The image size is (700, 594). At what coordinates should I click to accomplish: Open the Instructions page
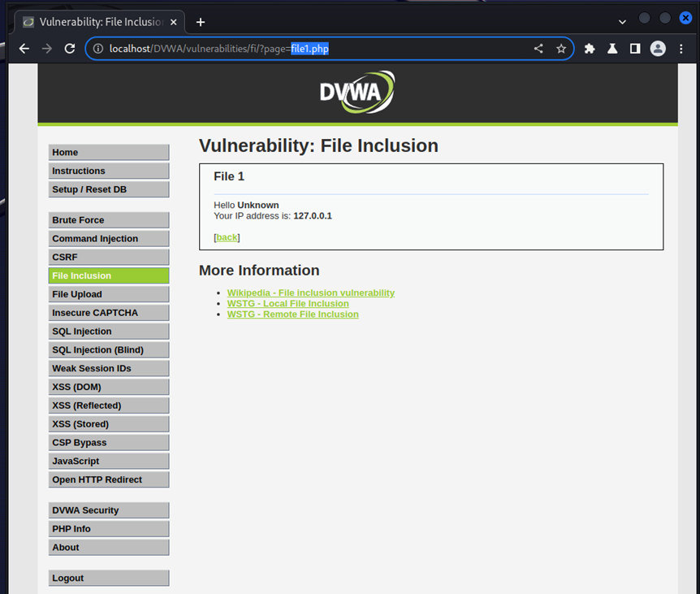[x=109, y=171]
